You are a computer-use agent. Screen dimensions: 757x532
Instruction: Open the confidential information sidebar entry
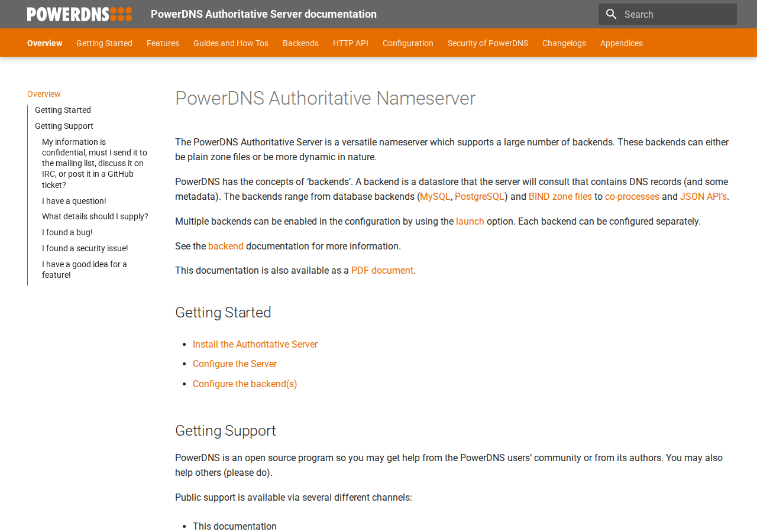click(95, 163)
